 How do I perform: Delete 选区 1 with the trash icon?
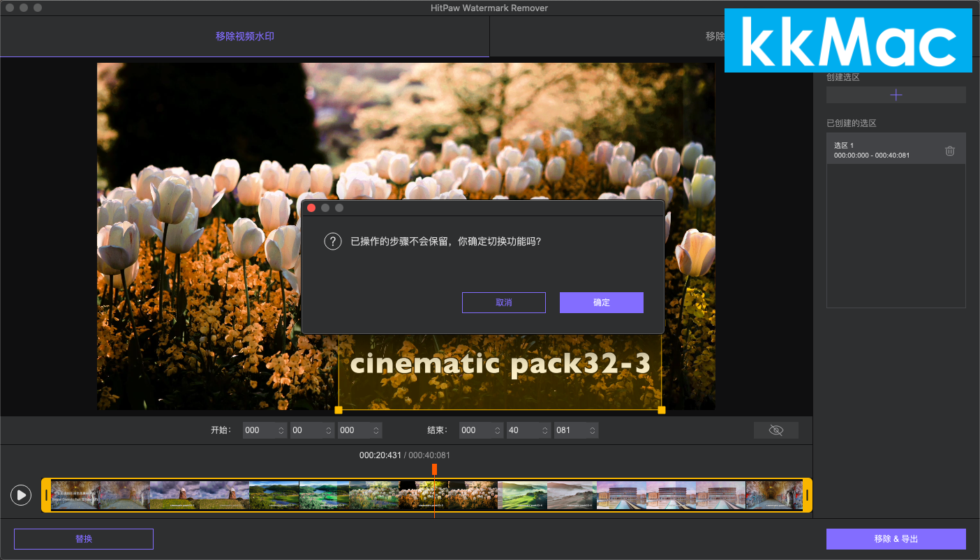[x=950, y=151]
